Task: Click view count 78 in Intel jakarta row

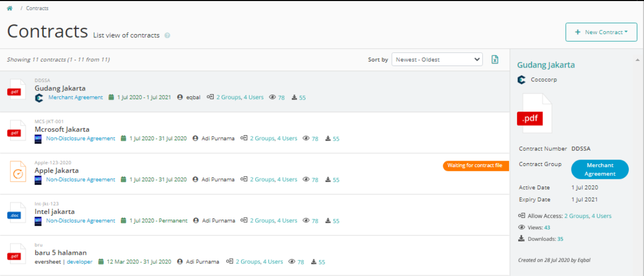Action: 315,221
